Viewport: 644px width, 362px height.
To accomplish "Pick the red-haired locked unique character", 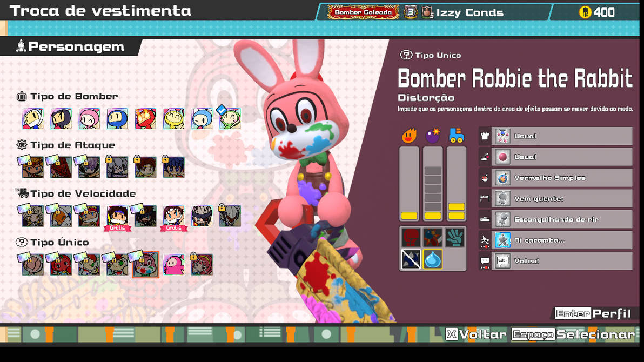I will [202, 264].
